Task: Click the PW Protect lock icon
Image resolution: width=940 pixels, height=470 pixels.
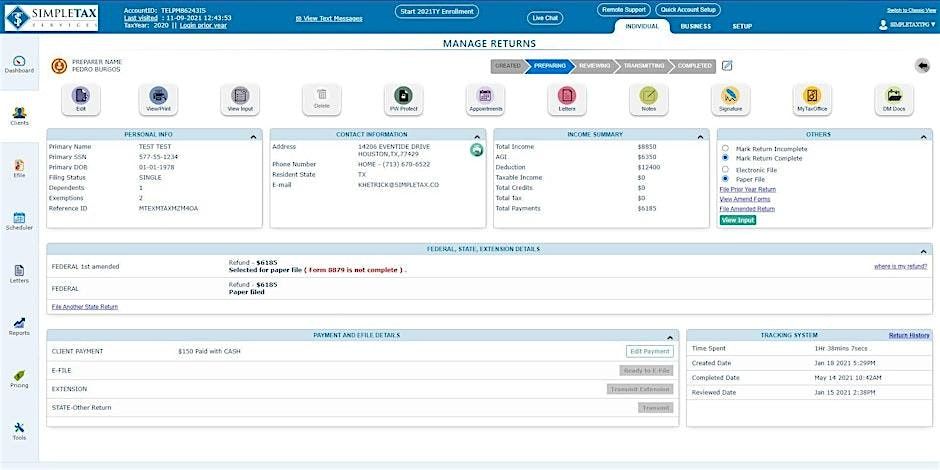Action: pyautogui.click(x=402, y=96)
